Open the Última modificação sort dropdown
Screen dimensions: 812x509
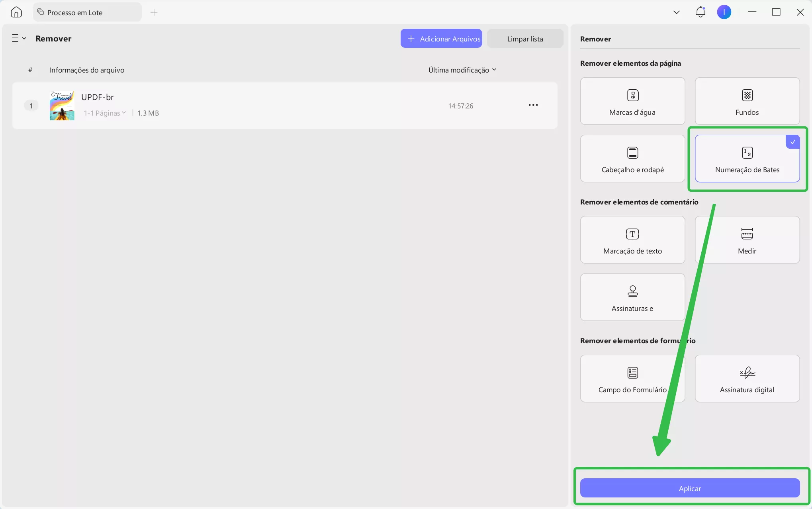point(462,70)
